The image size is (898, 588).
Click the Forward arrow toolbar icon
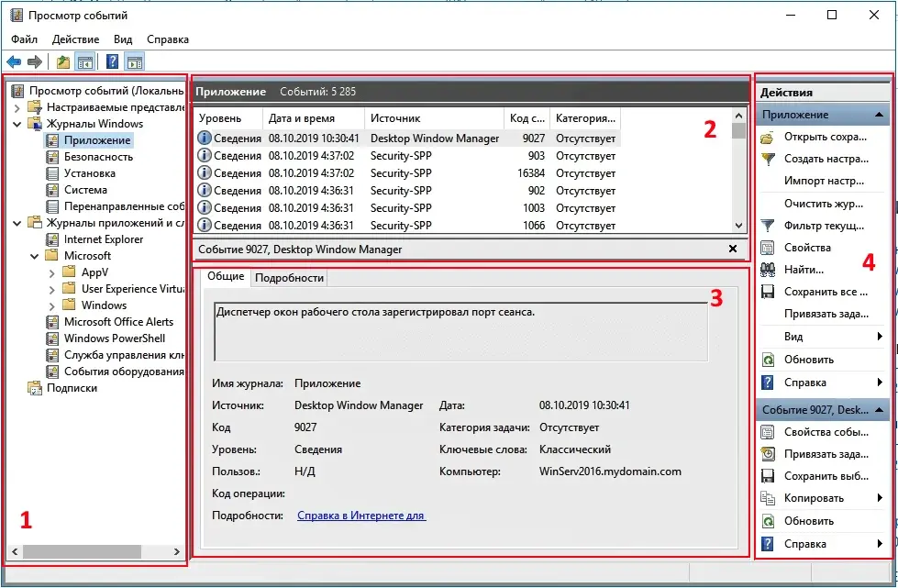pos(35,62)
